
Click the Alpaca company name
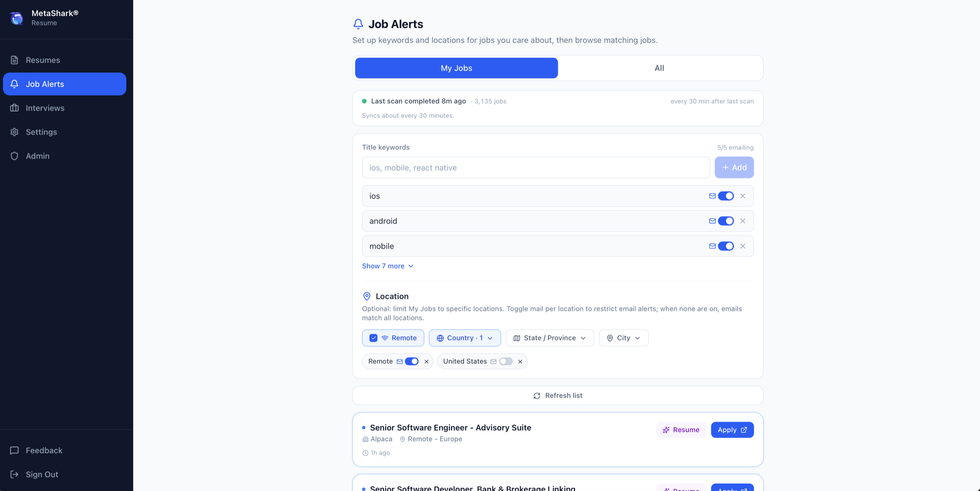381,439
